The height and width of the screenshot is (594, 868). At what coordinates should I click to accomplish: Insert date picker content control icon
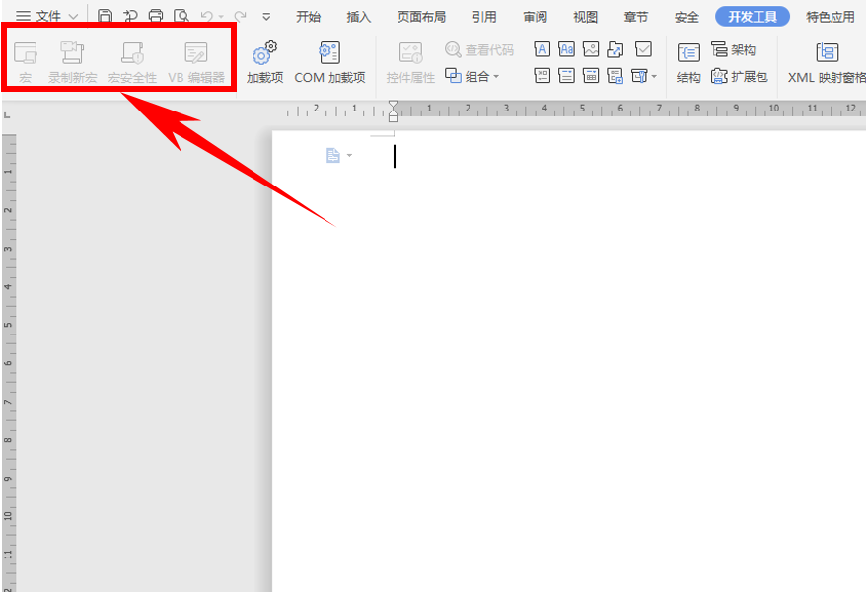point(591,75)
